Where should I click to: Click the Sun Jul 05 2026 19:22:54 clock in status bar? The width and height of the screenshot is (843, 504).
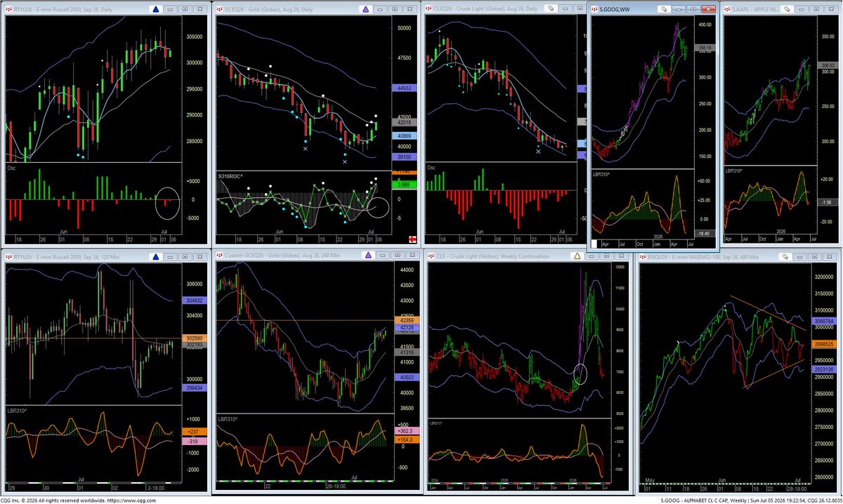click(x=778, y=500)
